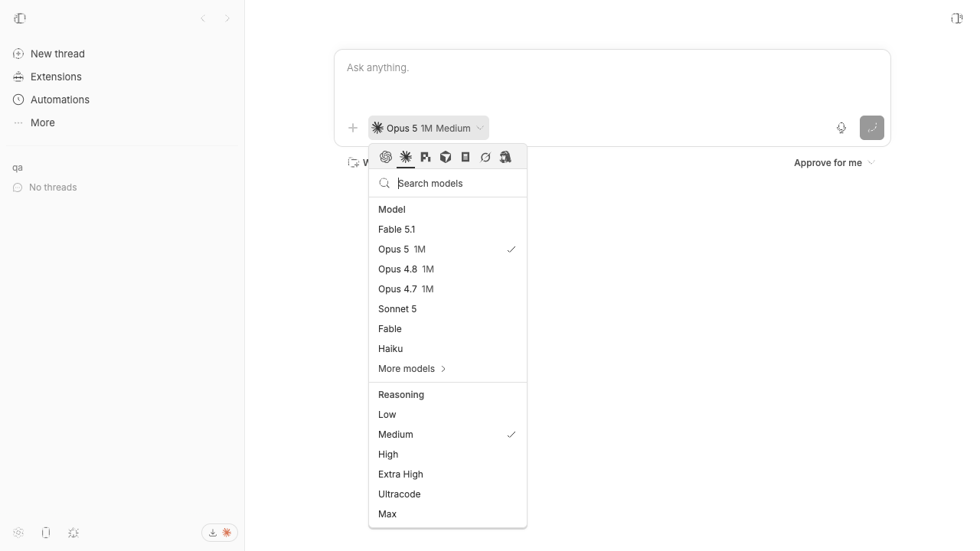Screen dimensions: 980x551
Task: Expand the More models submenu
Action: [448, 368]
